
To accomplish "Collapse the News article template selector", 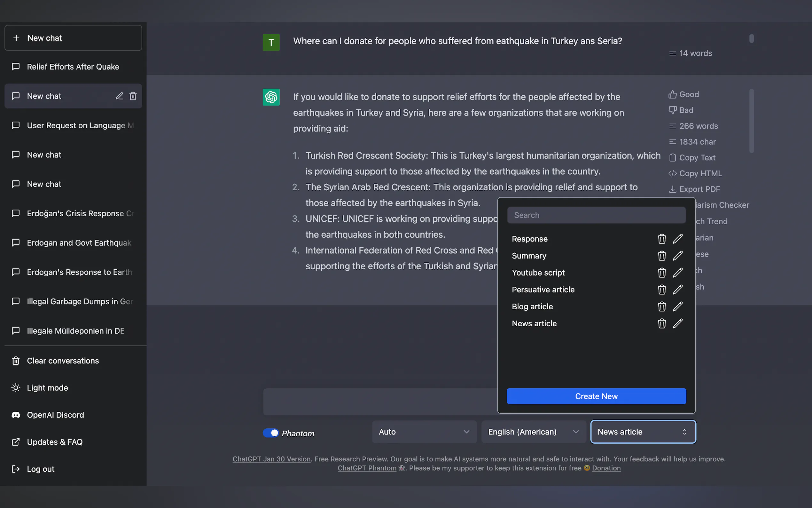I will 643,432.
